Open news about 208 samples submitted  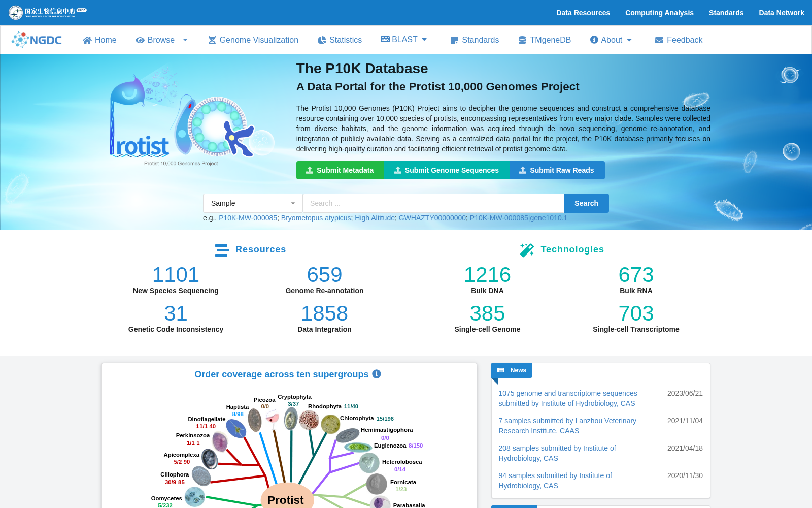pyautogui.click(x=557, y=453)
